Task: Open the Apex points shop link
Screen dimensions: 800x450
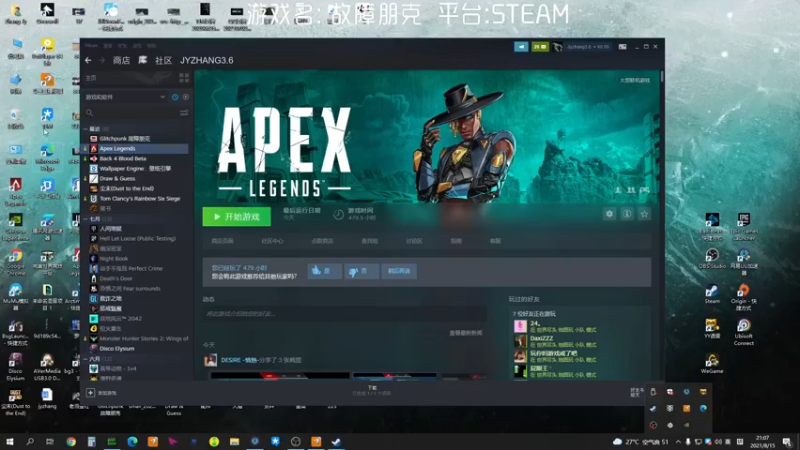Action: coord(322,241)
